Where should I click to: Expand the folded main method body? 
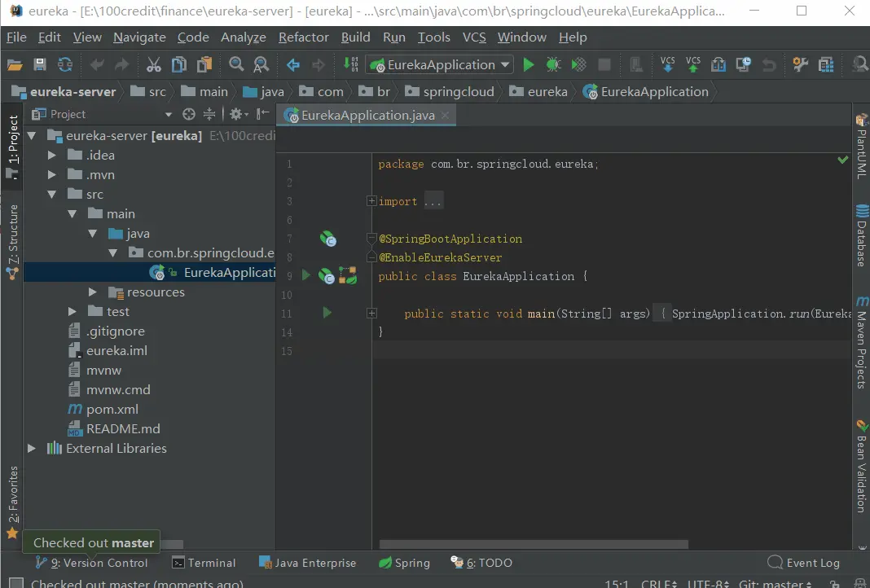click(x=371, y=314)
